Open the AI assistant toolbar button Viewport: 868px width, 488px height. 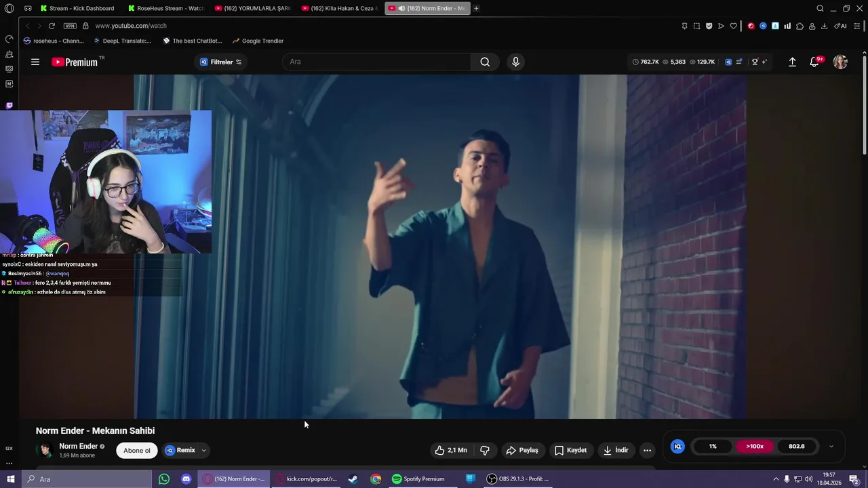[x=840, y=26]
